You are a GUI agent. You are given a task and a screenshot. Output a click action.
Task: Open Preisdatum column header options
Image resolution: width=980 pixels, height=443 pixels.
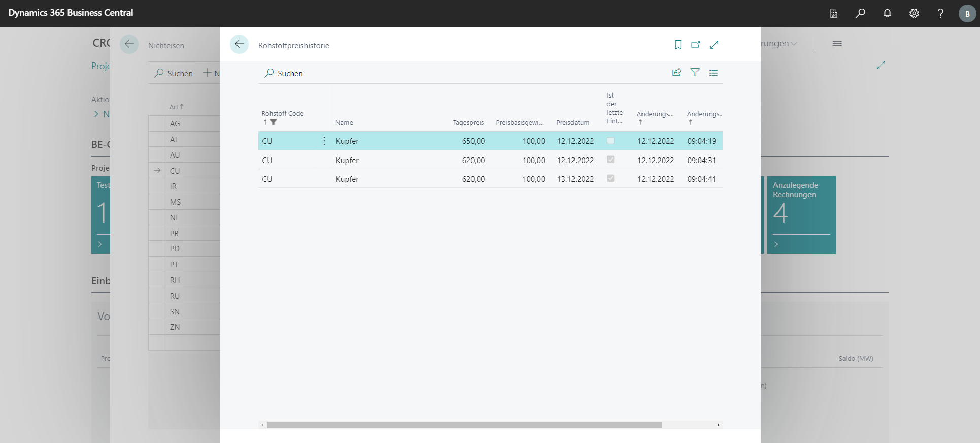click(572, 122)
